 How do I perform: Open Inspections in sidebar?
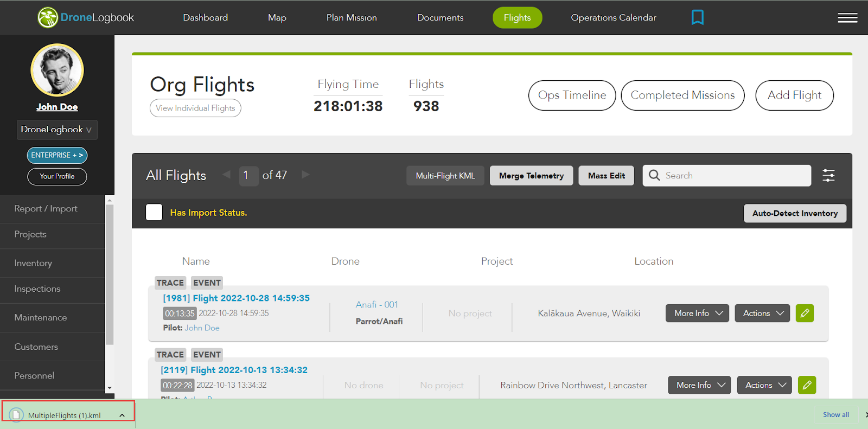coord(52,289)
